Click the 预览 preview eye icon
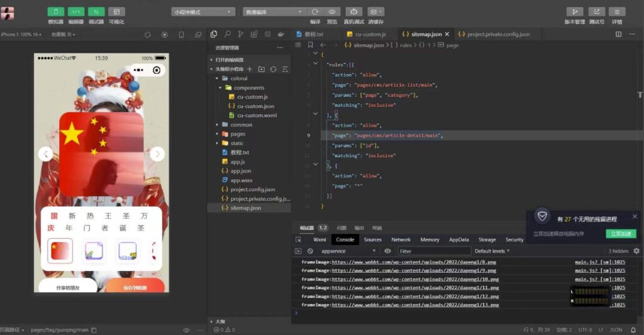Screen dimensions: 644x335 click(x=332, y=11)
